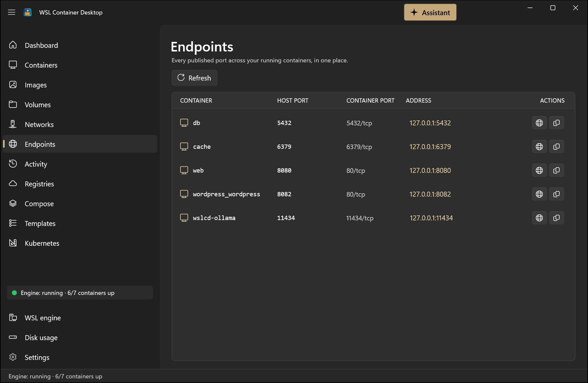The image size is (588, 383).
Task: Open the Registries page
Action: point(80,184)
